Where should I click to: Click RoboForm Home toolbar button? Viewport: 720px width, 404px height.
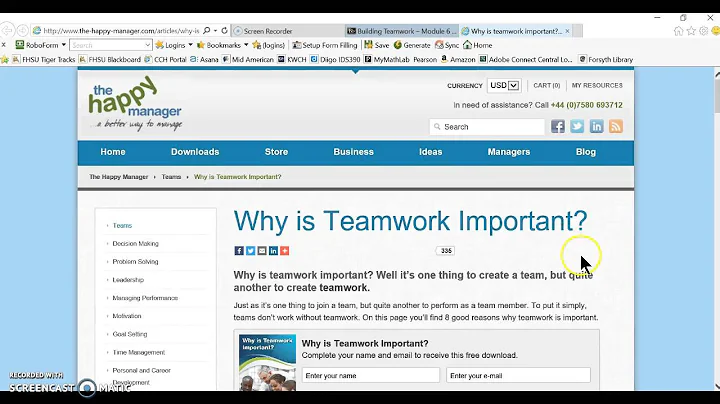(478, 45)
